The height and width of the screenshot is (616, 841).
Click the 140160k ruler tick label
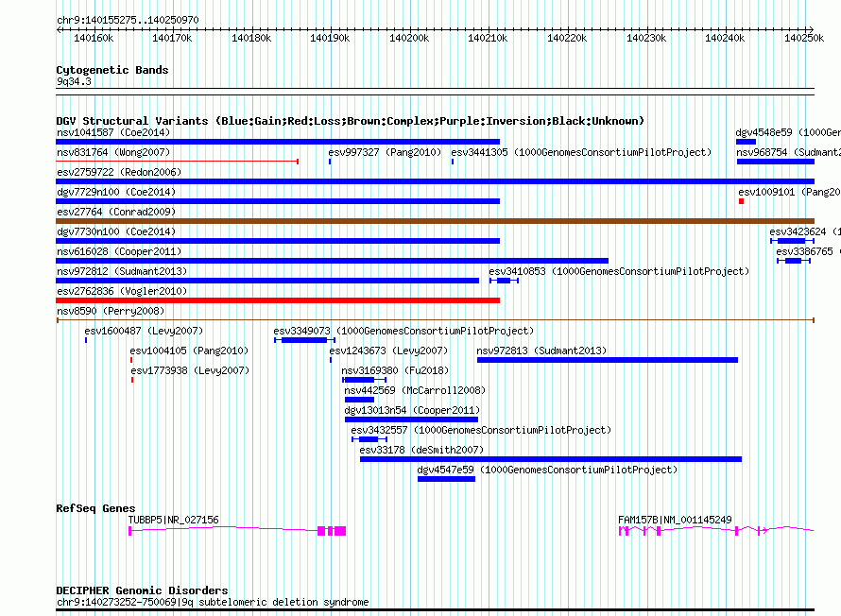[x=94, y=38]
